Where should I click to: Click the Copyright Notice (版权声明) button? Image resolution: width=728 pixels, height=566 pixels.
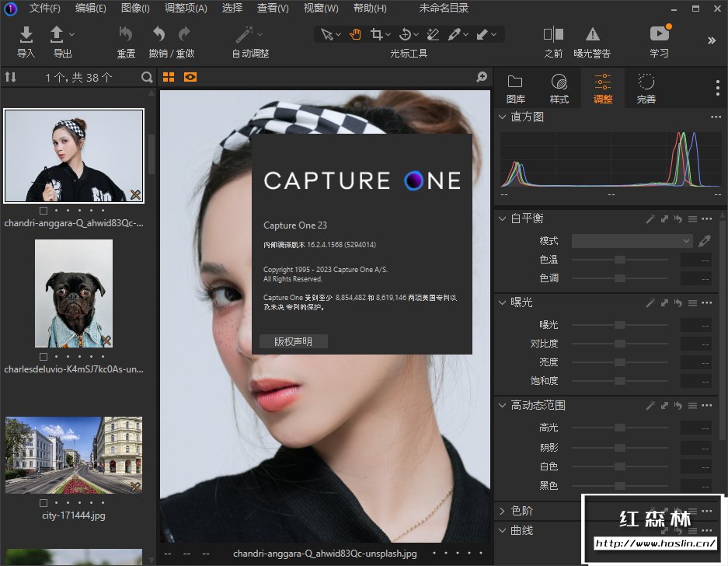pyautogui.click(x=294, y=341)
